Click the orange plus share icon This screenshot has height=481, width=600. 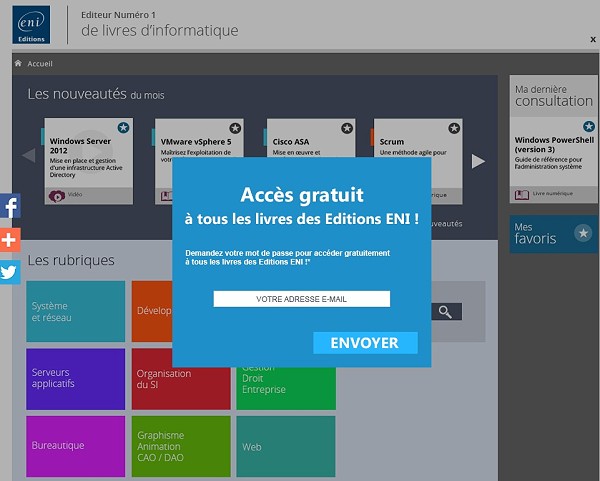point(10,240)
